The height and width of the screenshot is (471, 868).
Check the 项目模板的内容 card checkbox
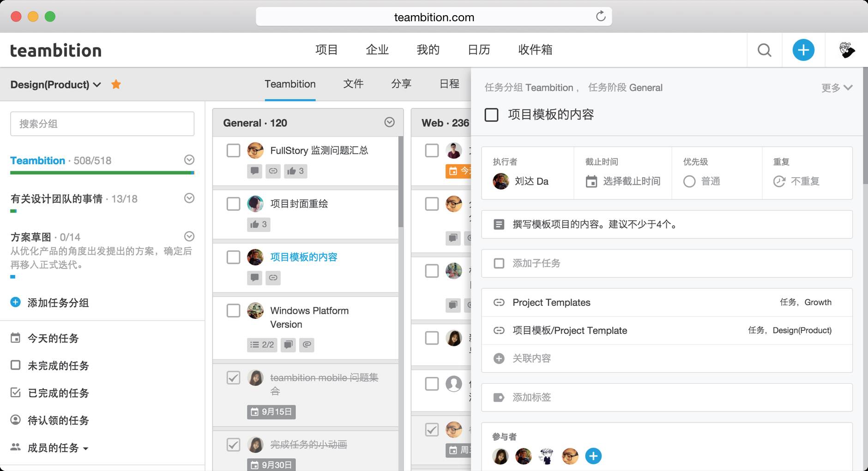click(233, 257)
